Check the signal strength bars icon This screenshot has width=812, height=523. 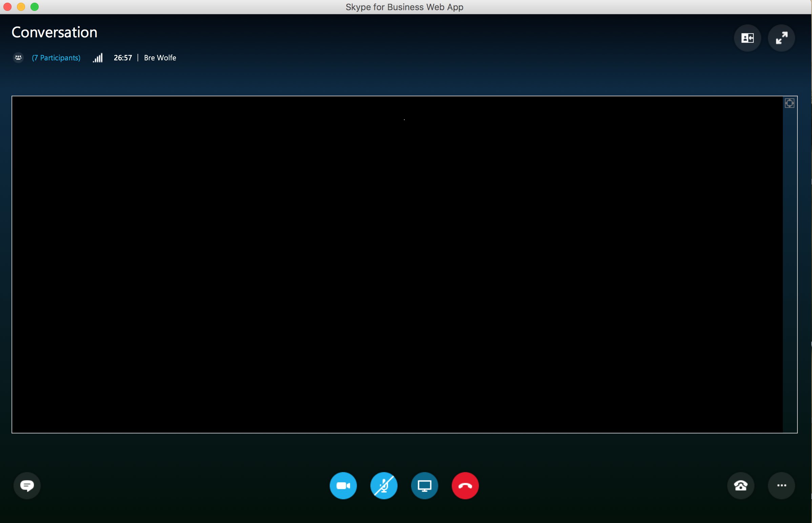click(x=98, y=58)
